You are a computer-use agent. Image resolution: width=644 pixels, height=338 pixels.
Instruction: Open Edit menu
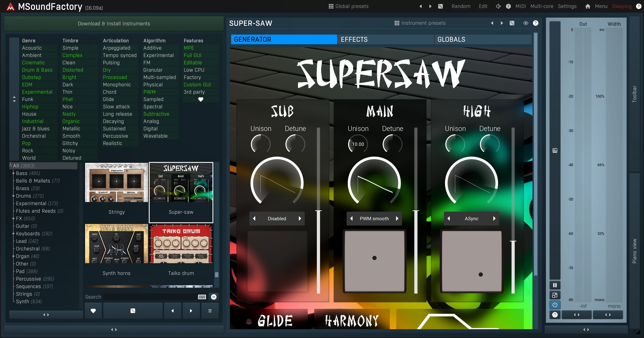pos(483,6)
